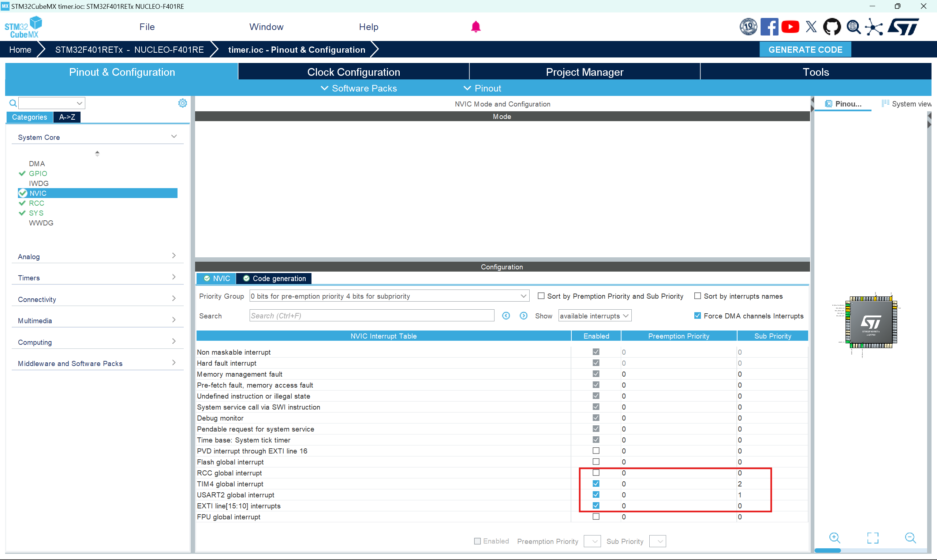Open the Code generation tab
937x560 pixels.
275,279
